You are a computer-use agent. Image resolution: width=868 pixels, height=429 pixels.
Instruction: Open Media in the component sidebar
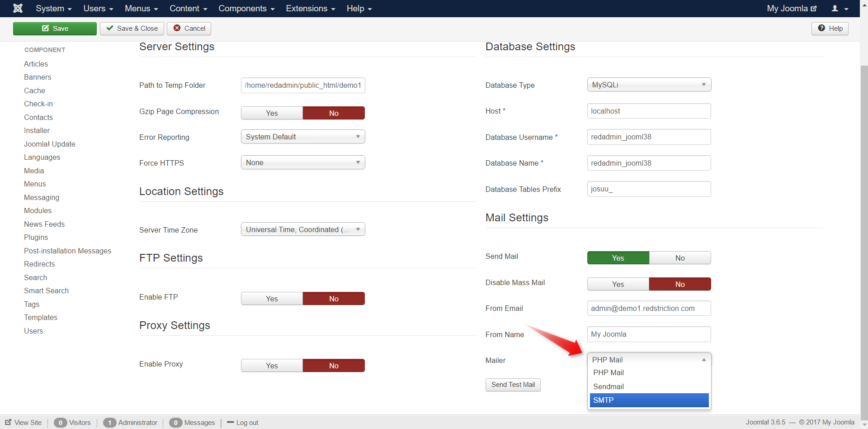pos(34,171)
